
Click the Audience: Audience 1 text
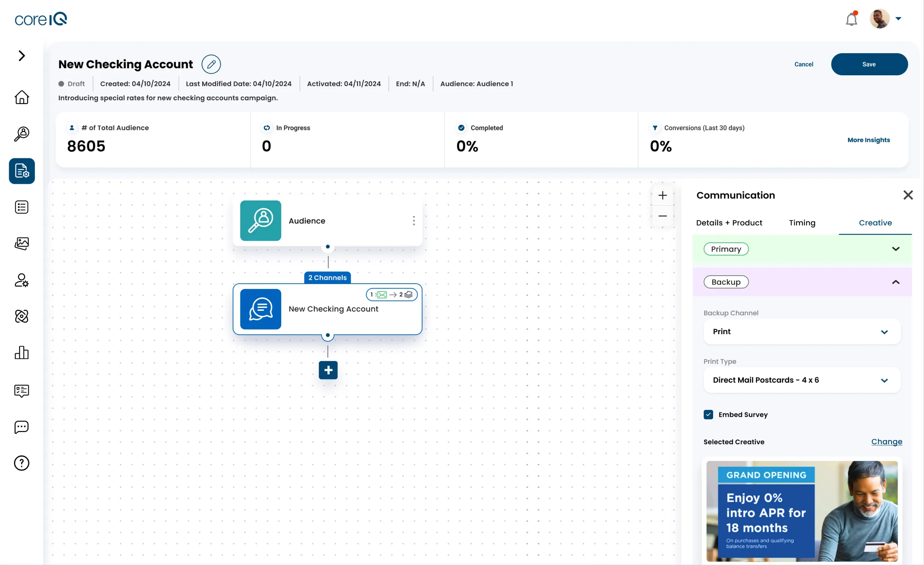pyautogui.click(x=477, y=84)
